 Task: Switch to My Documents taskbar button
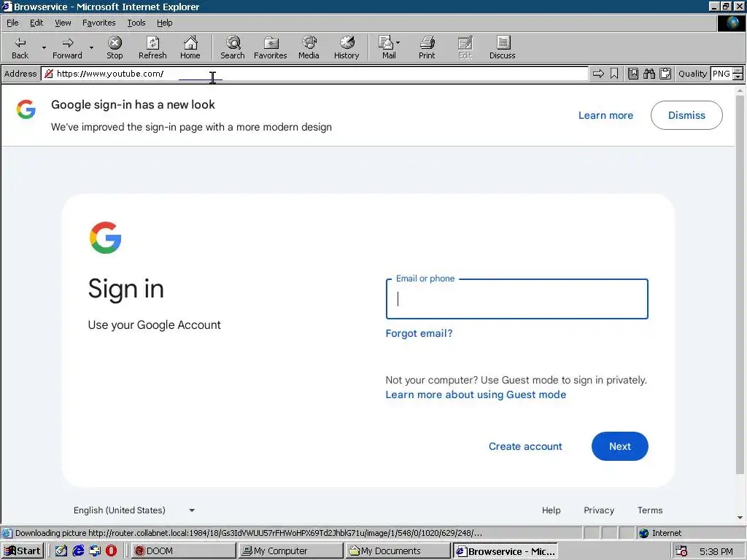click(x=398, y=551)
